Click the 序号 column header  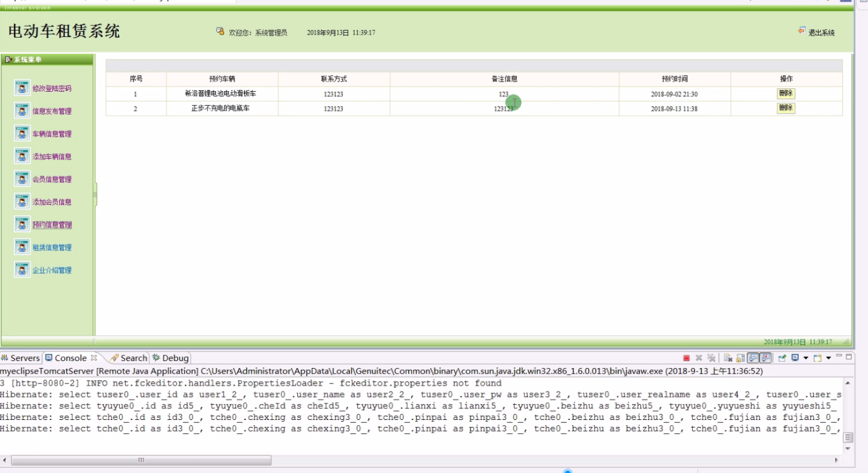136,79
